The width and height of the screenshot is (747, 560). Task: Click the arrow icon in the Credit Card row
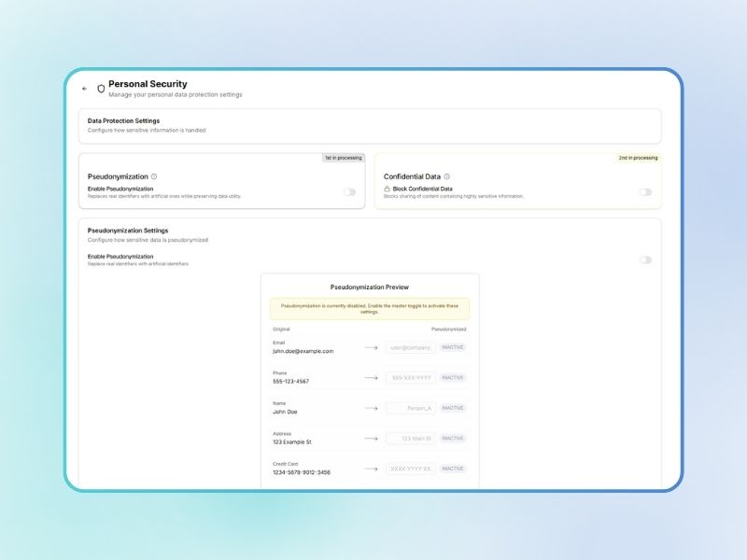pos(371,469)
